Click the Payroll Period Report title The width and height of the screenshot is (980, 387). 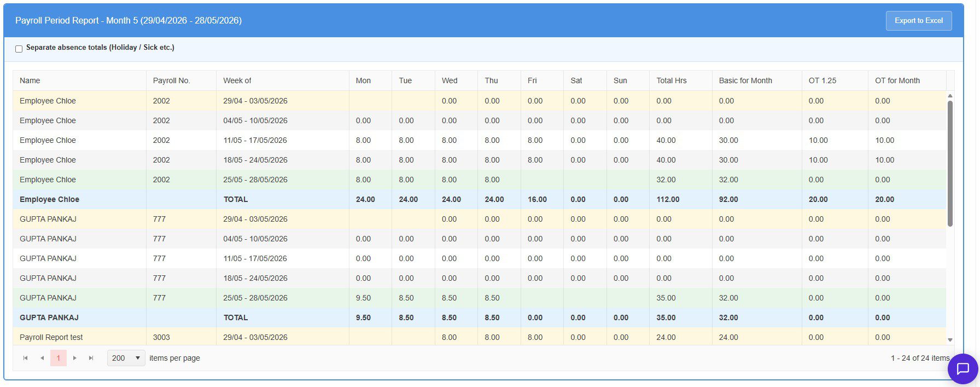129,20
